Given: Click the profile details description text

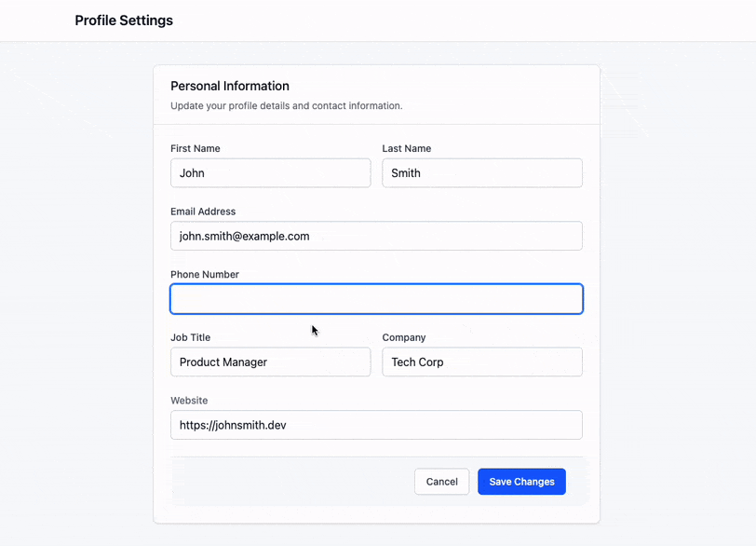Looking at the screenshot, I should (x=287, y=105).
